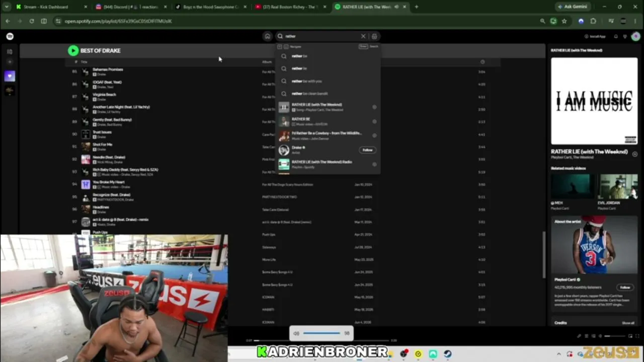Reload the page in the browser
The height and width of the screenshot is (362, 644).
click(x=32, y=21)
